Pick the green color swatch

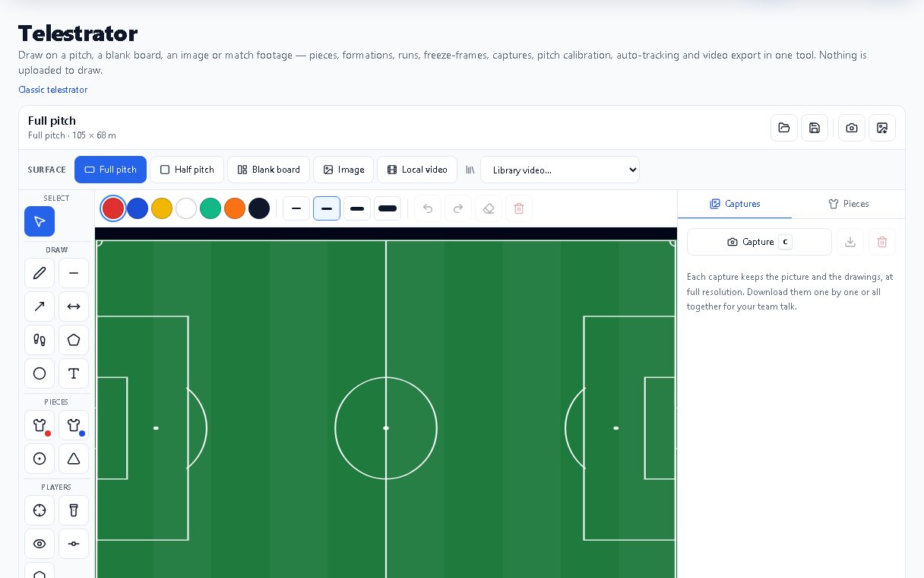click(210, 208)
